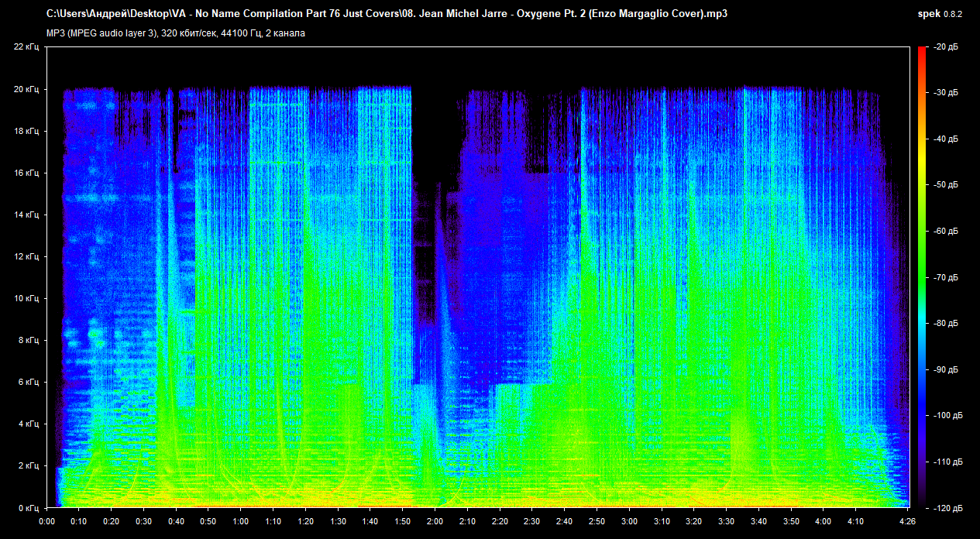Image resolution: width=980 pixels, height=539 pixels.
Task: Click the '1:10' time label
Action: click(273, 521)
